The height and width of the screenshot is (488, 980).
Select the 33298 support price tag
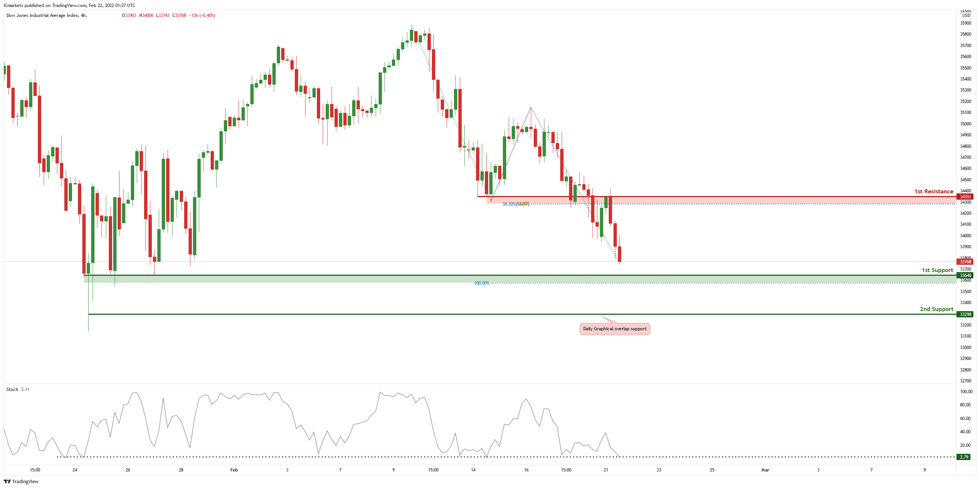pos(965,314)
